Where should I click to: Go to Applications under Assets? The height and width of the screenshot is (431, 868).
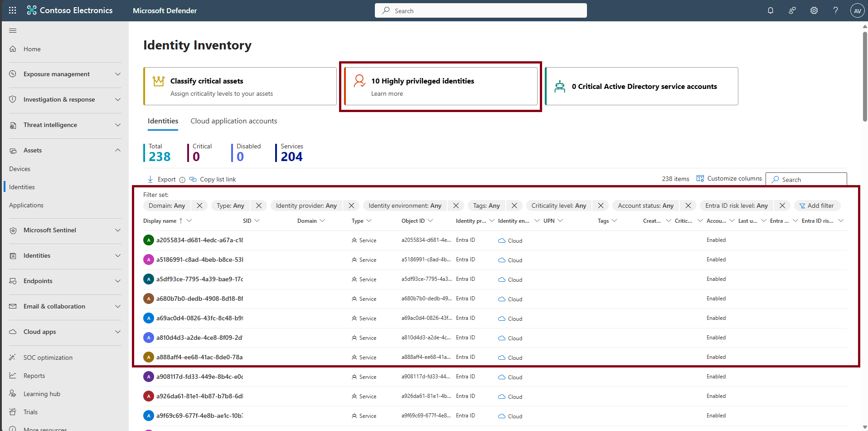click(x=26, y=205)
